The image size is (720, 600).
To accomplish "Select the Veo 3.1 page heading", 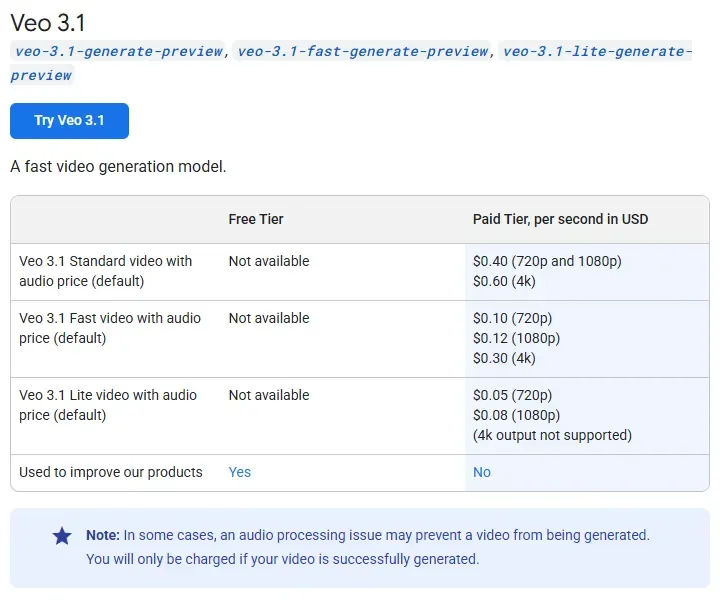I will pos(48,22).
